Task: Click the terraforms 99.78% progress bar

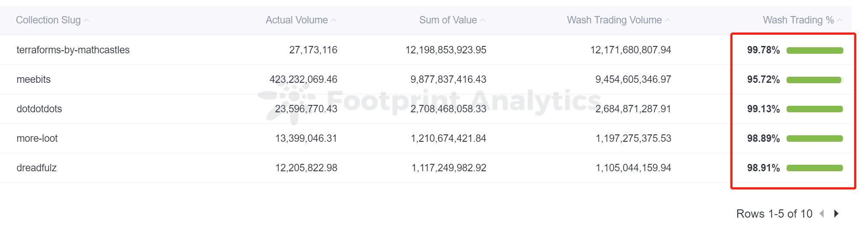Action: pyautogui.click(x=814, y=50)
